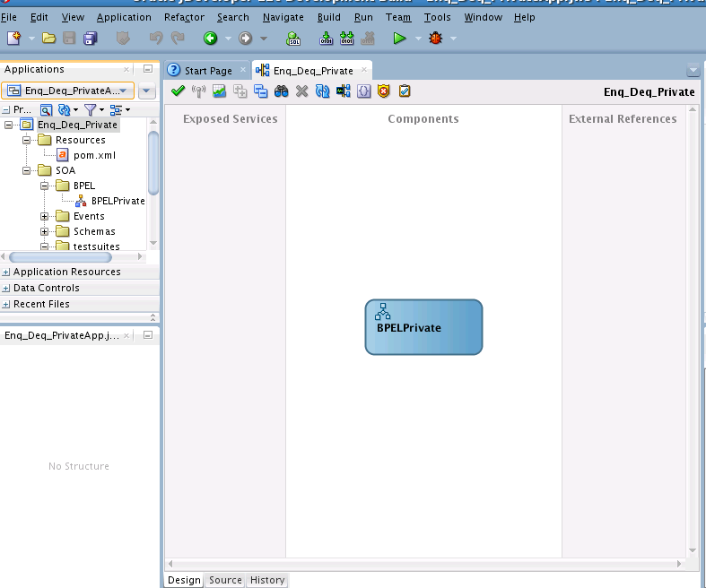Click the gray X delete icon in editor toolbar
The width and height of the screenshot is (706, 588).
coord(301,91)
